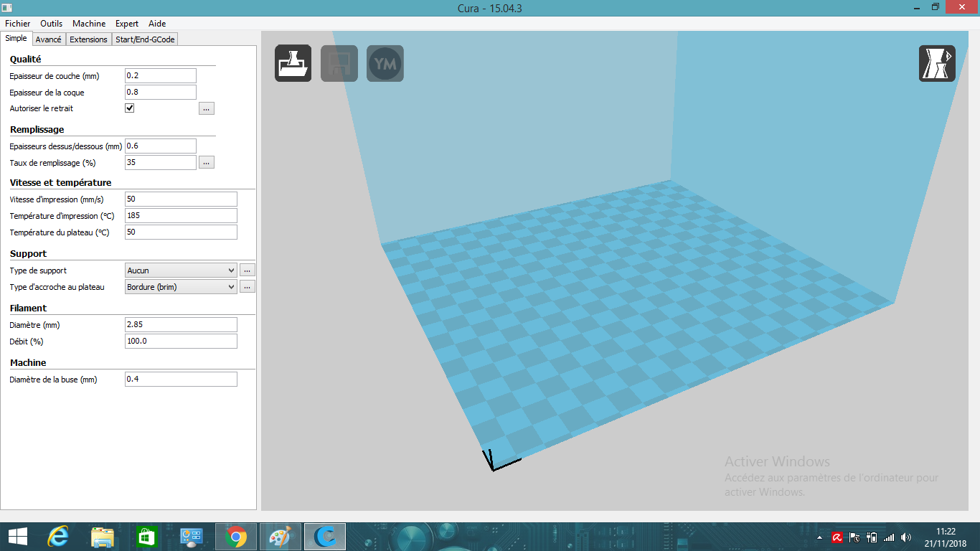Click the Température d'impression field
980x551 pixels.
coord(181,216)
